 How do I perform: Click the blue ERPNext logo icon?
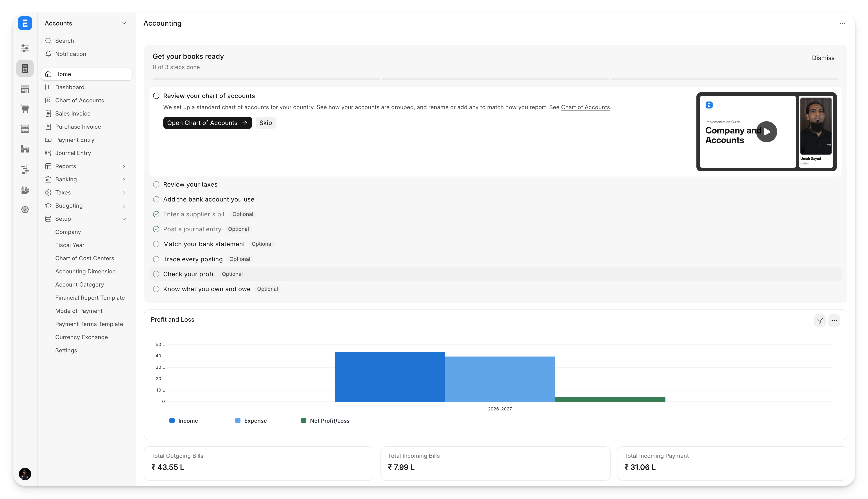click(25, 23)
